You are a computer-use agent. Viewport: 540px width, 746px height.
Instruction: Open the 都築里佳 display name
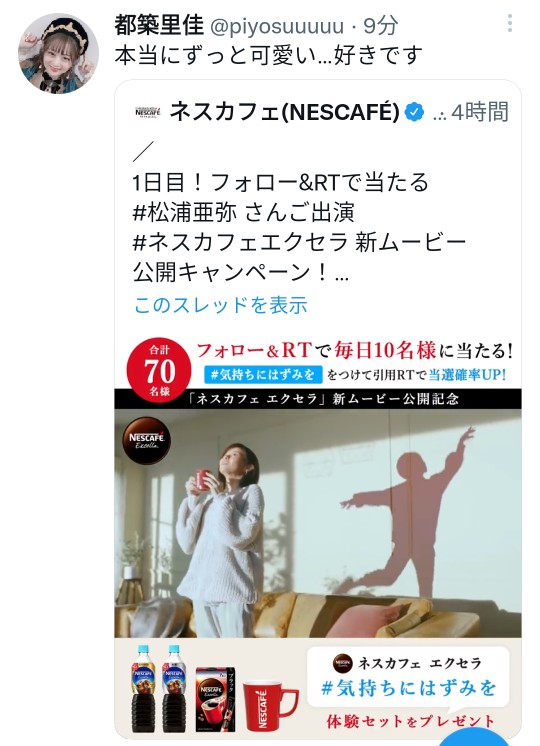(159, 25)
